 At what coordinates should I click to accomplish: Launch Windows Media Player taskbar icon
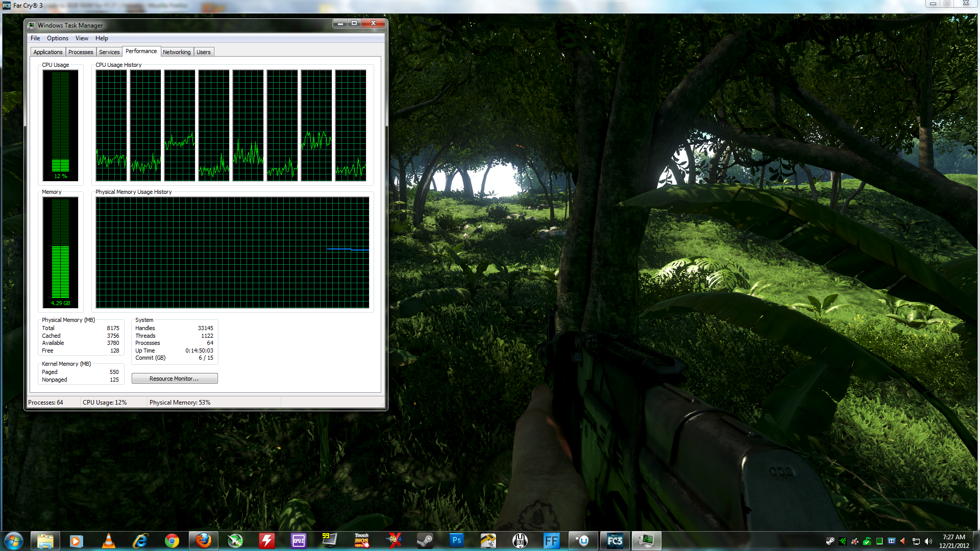point(77,541)
